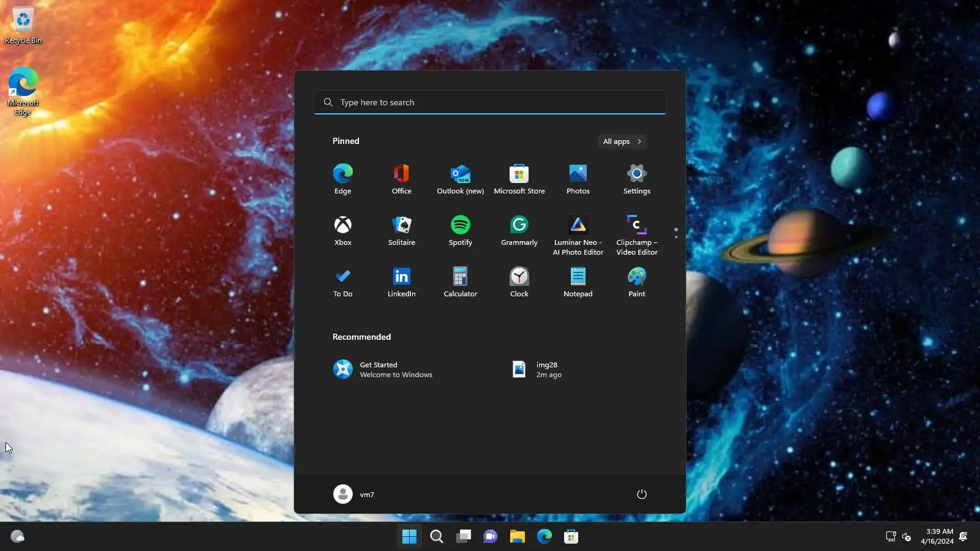Launch the To Do app
The height and width of the screenshot is (551, 980).
tap(343, 282)
